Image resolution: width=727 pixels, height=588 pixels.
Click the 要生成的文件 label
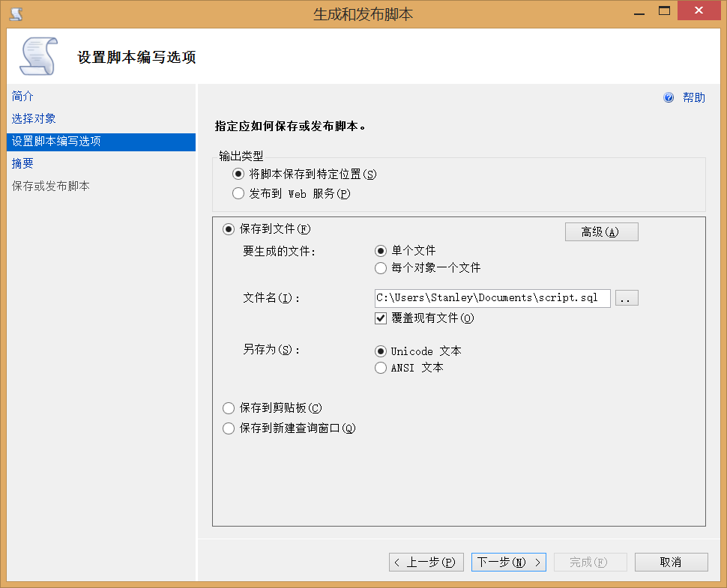(x=279, y=251)
